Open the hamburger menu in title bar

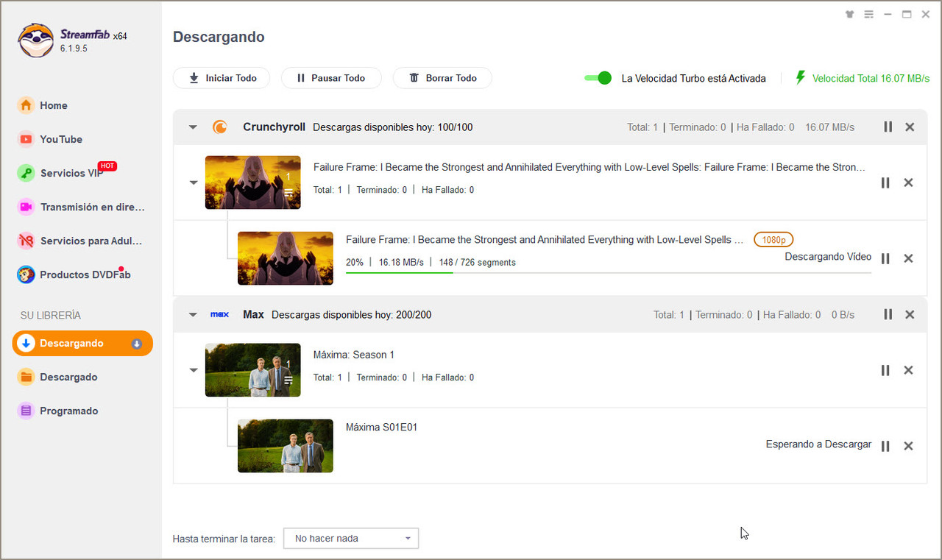(x=868, y=14)
